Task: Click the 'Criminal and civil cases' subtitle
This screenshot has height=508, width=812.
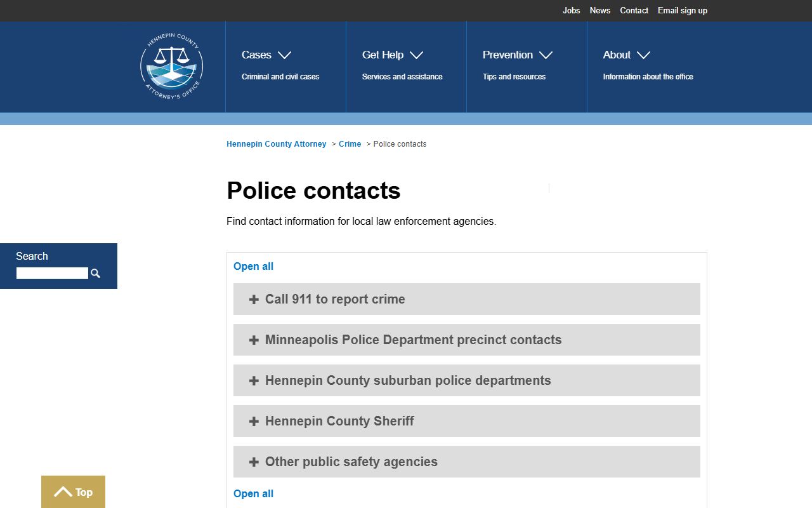Action: [x=280, y=77]
